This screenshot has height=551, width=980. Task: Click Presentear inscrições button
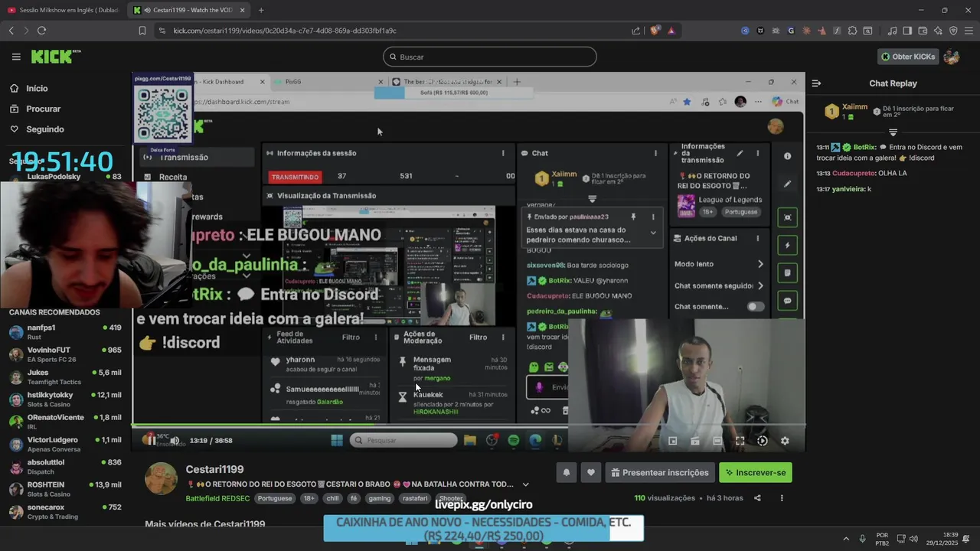660,473
